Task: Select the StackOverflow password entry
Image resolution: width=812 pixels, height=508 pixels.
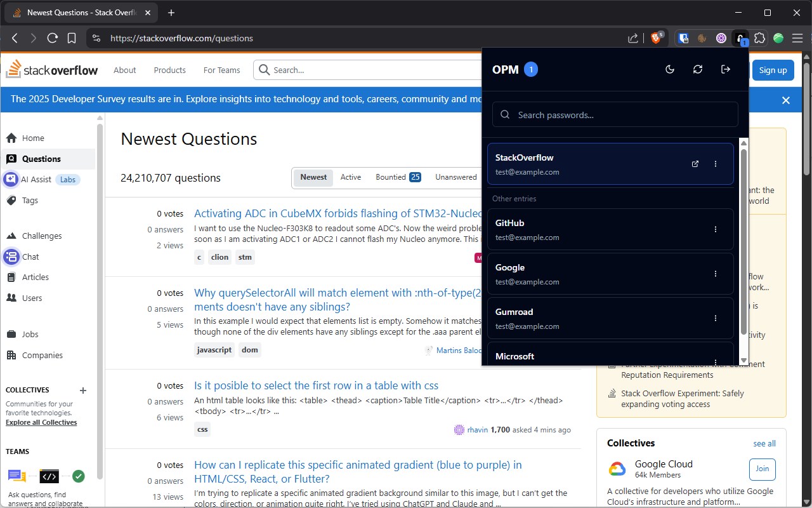Action: click(x=610, y=164)
